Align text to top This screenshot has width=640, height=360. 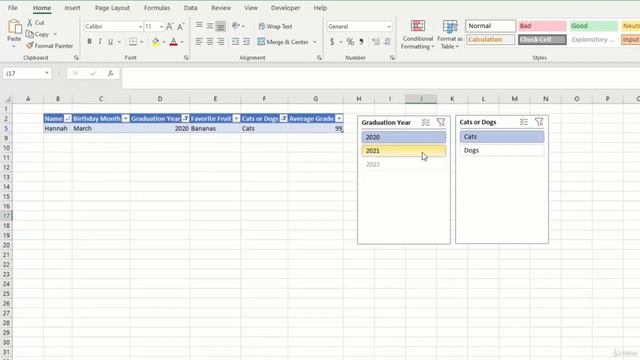coord(199,26)
